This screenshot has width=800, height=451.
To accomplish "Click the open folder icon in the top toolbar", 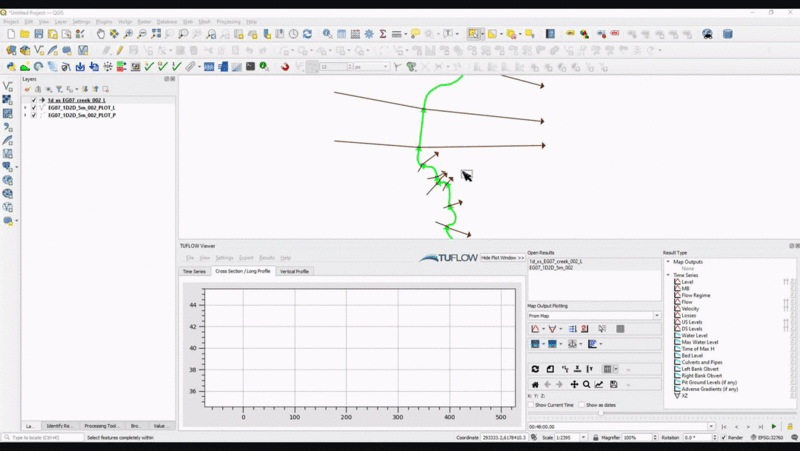I will [x=24, y=34].
